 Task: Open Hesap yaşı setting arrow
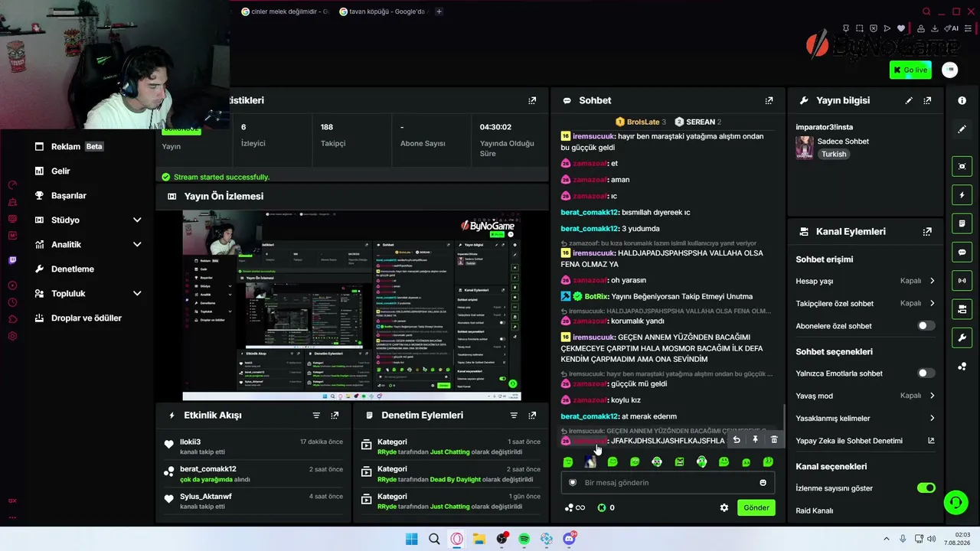[x=932, y=281]
